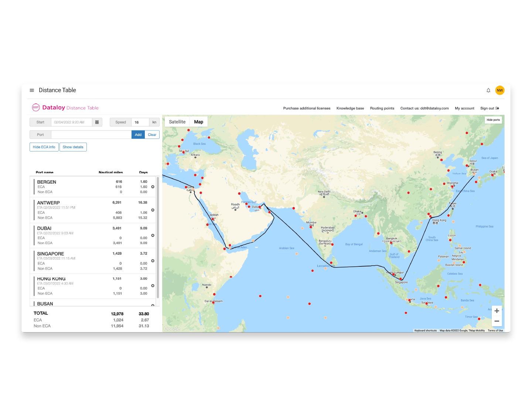Click the Sign out link
Image resolution: width=532 pixels, height=416 pixels.
coord(490,108)
